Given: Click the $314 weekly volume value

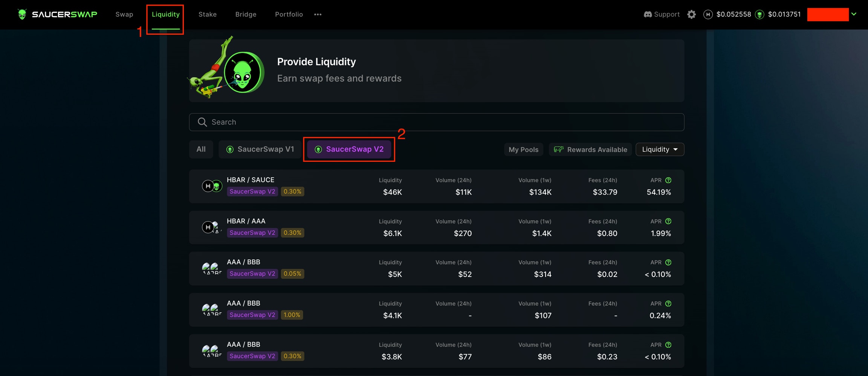Looking at the screenshot, I should (x=542, y=274).
